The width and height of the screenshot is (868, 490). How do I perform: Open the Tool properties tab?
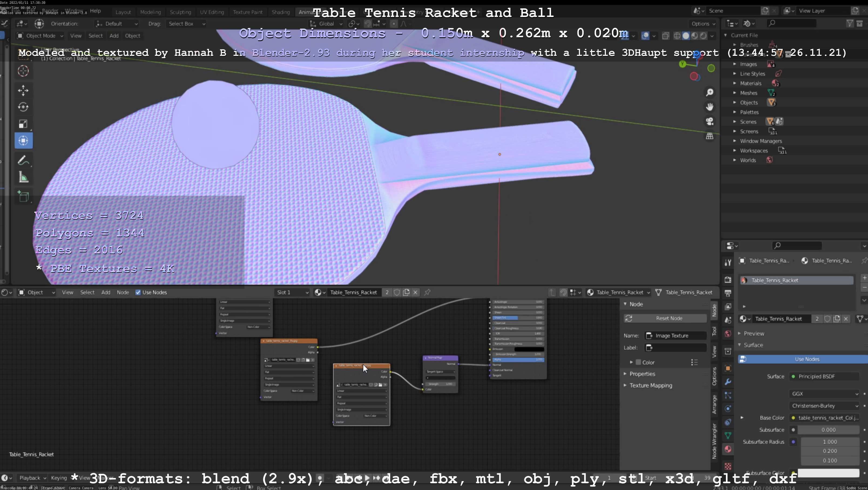click(x=728, y=262)
